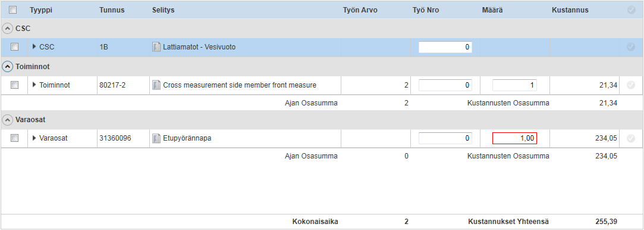Open document icon beside Cross measurement description
Viewport: 644px width, 230px height.
pyautogui.click(x=156, y=85)
